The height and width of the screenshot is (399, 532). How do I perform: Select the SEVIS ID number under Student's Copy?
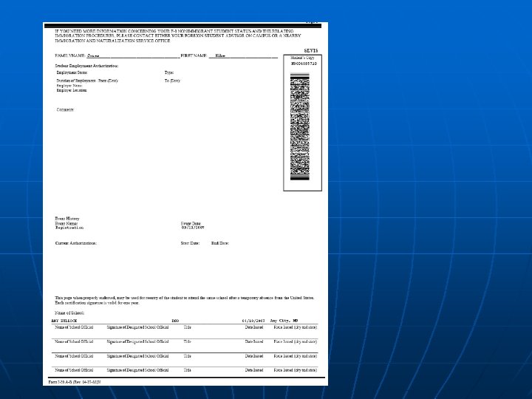[304, 64]
